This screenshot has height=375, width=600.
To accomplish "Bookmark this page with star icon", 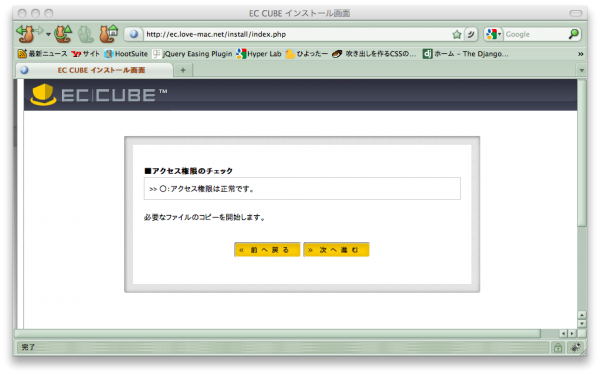I will 457,34.
